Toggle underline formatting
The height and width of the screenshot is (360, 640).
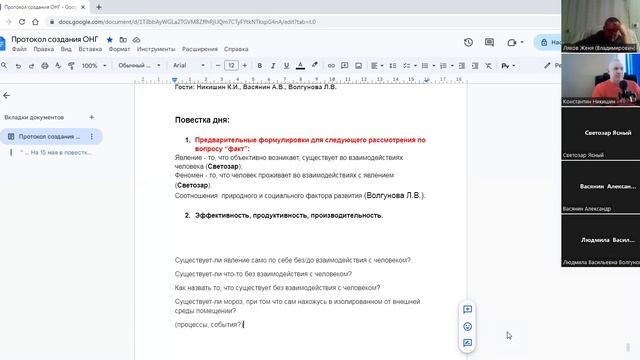287,66
